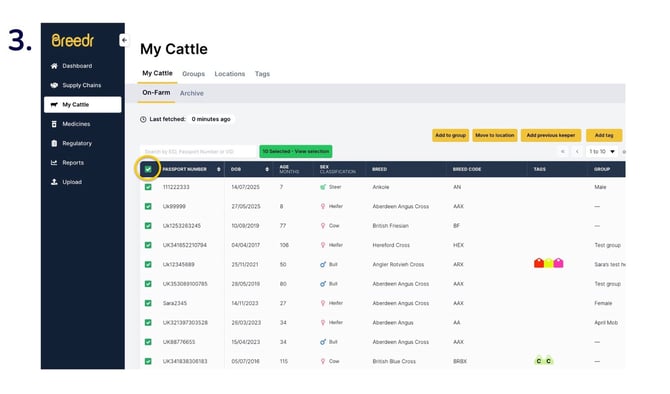Toggle the select-all checkbox in the table header
This screenshot has height=394, width=670.
click(x=148, y=169)
